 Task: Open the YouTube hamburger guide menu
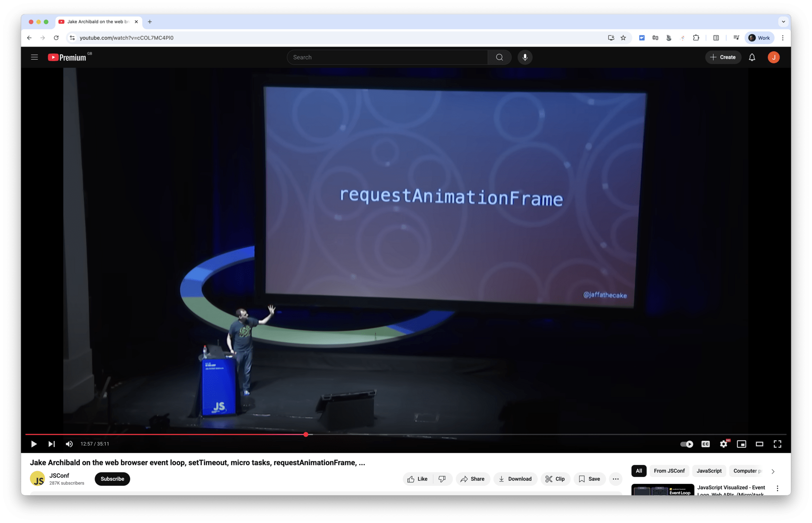[34, 57]
